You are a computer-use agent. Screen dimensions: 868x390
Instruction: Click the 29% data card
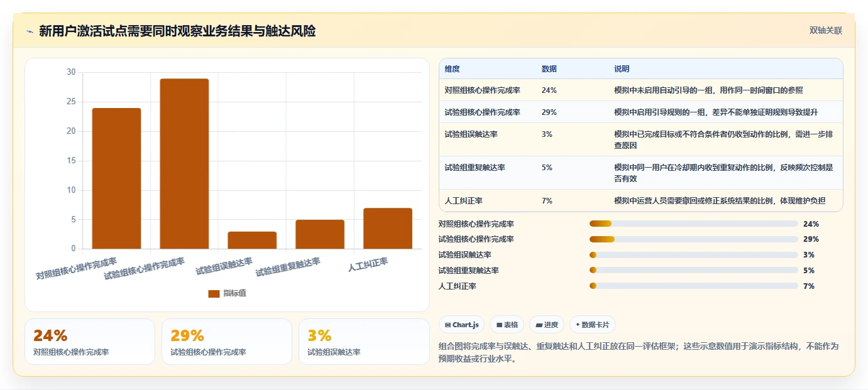pos(227,342)
